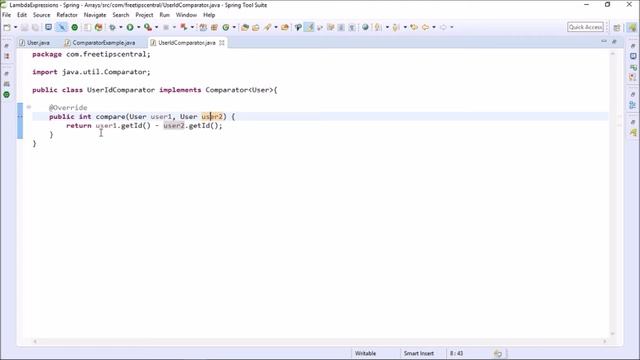640x360 pixels.
Task: Open the External Tools dropdown arrow
Action: tap(156, 27)
